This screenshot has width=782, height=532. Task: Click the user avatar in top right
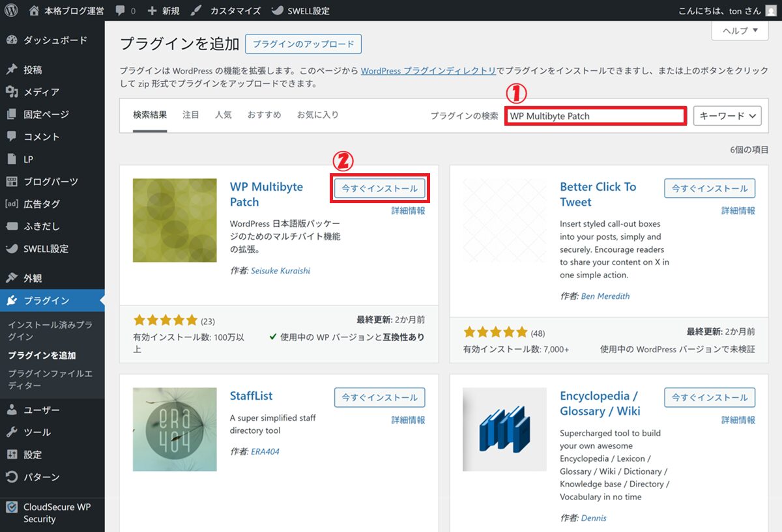tap(771, 11)
